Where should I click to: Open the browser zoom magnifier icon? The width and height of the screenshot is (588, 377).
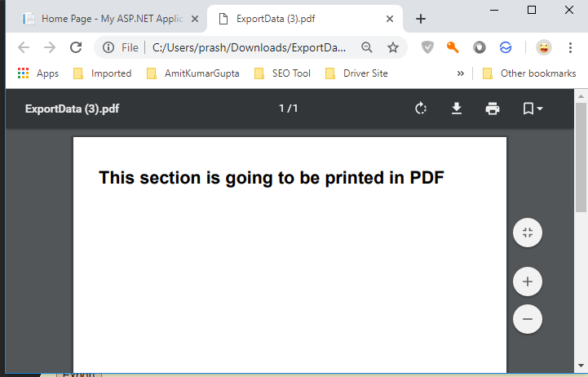click(x=367, y=47)
